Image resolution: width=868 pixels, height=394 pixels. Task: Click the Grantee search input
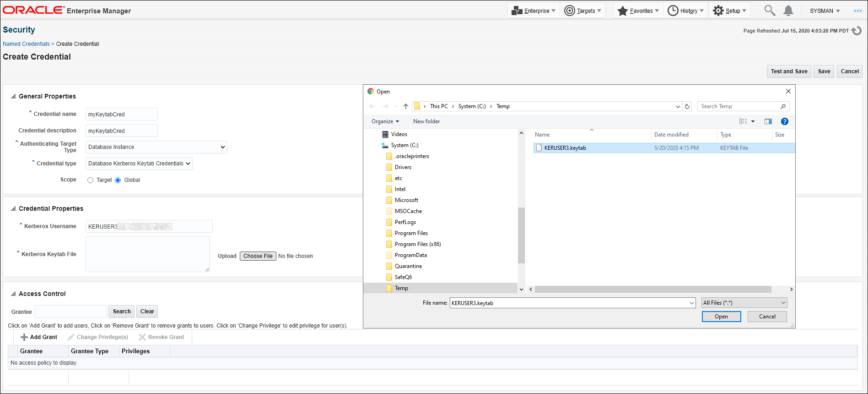point(71,312)
